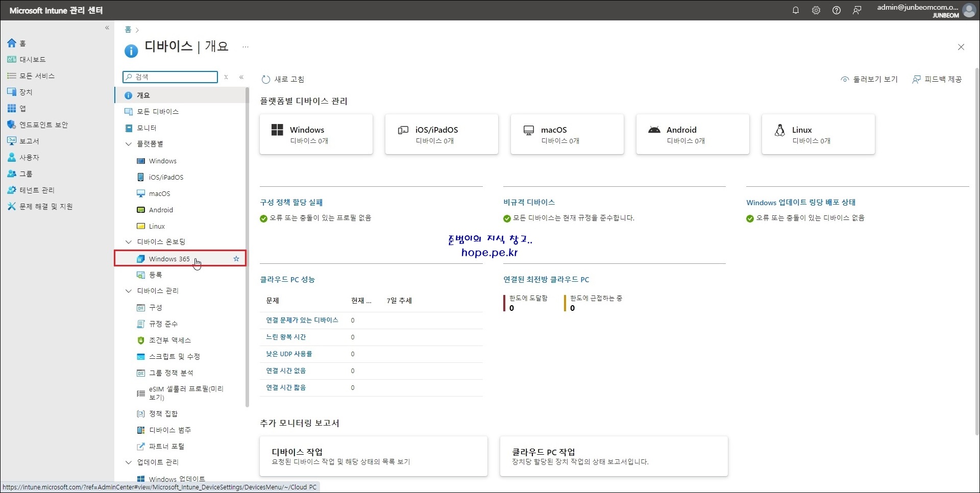Select 장치 in left navigation
Image resolution: width=980 pixels, height=493 pixels.
click(20, 92)
